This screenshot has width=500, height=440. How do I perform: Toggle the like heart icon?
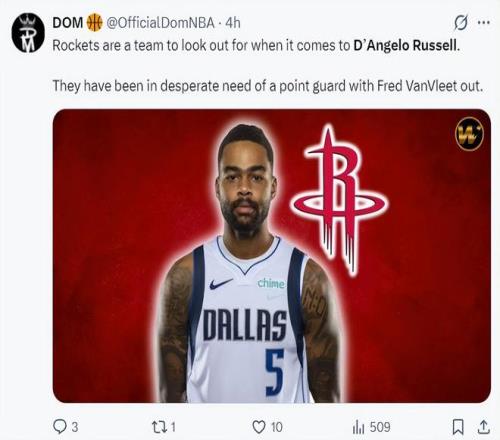tap(259, 427)
